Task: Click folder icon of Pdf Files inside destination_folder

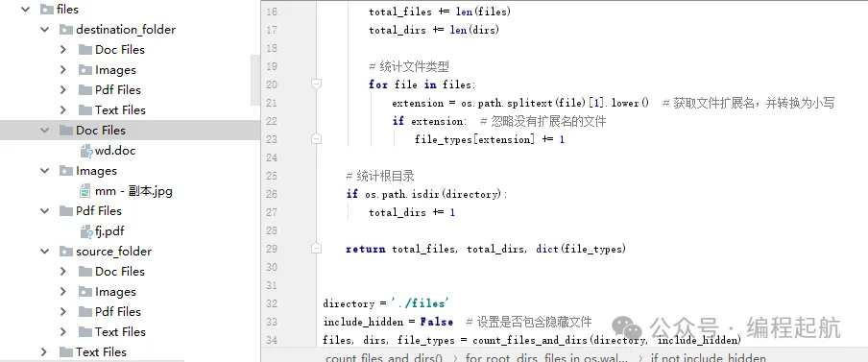Action: click(85, 89)
